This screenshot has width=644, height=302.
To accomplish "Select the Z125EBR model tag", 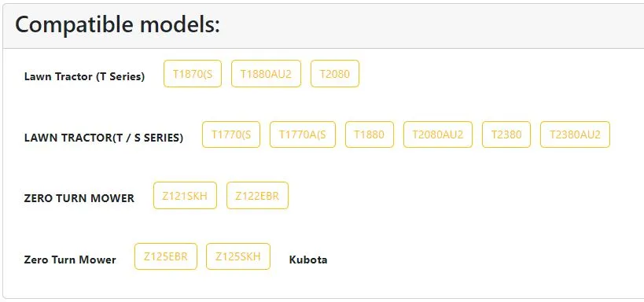I will [x=165, y=257].
